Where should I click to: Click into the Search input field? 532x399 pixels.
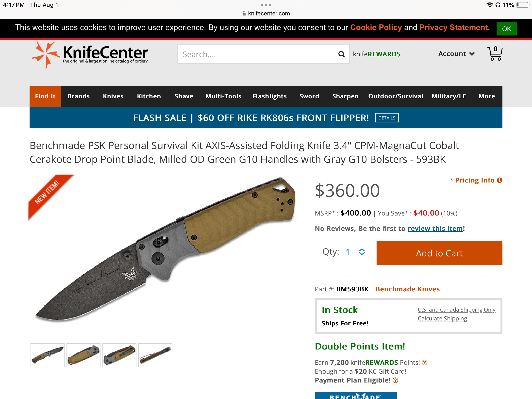(257, 54)
